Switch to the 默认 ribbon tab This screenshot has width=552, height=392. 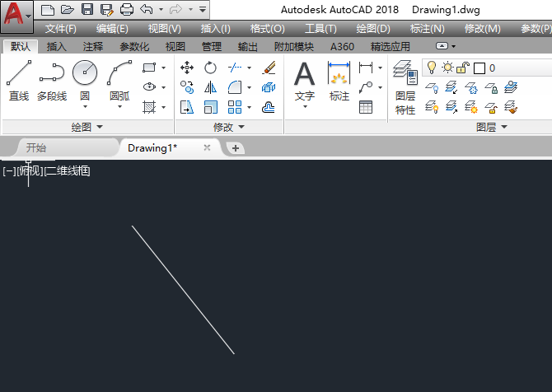[21, 46]
